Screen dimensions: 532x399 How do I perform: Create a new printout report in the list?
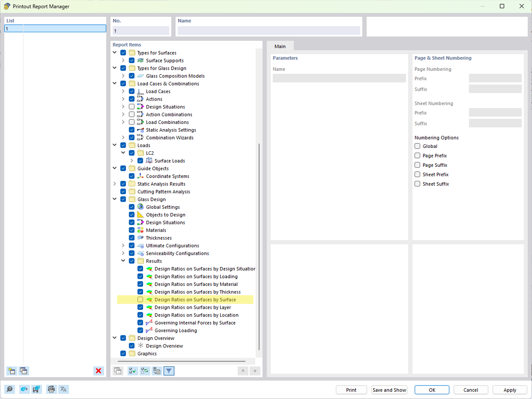click(12, 371)
